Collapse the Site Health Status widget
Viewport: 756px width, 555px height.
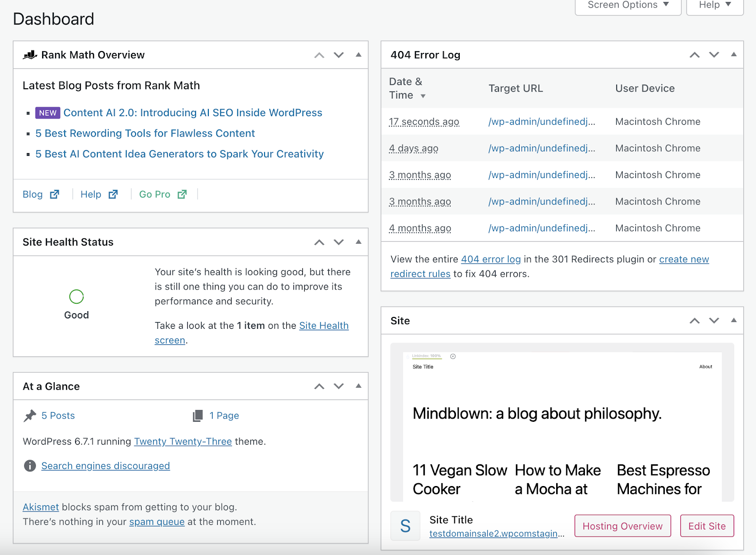point(358,242)
